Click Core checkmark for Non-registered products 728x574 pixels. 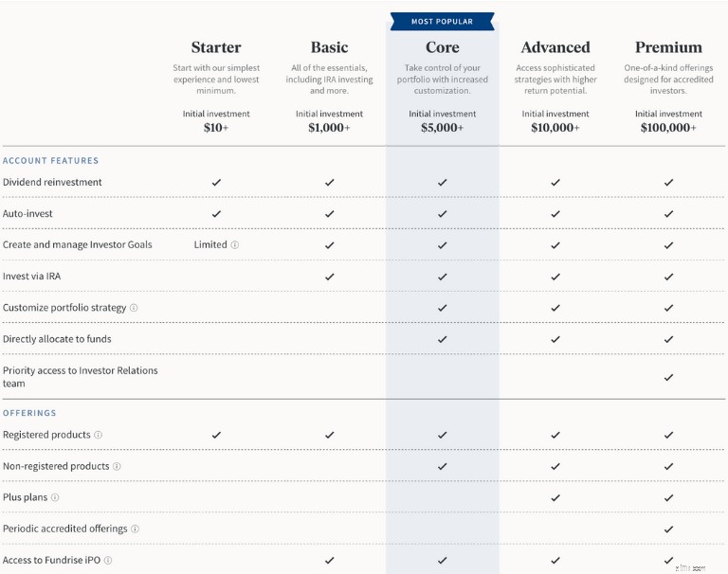443,466
